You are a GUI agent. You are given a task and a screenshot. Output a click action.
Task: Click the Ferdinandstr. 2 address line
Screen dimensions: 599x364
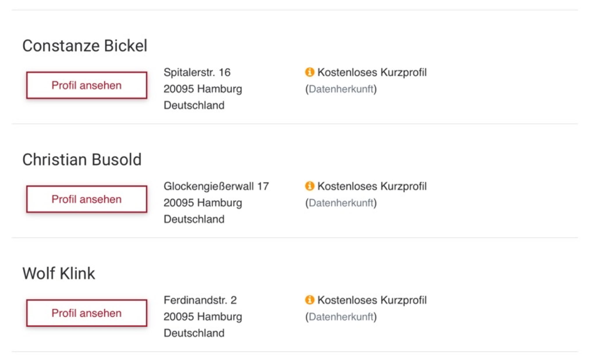[x=200, y=300]
